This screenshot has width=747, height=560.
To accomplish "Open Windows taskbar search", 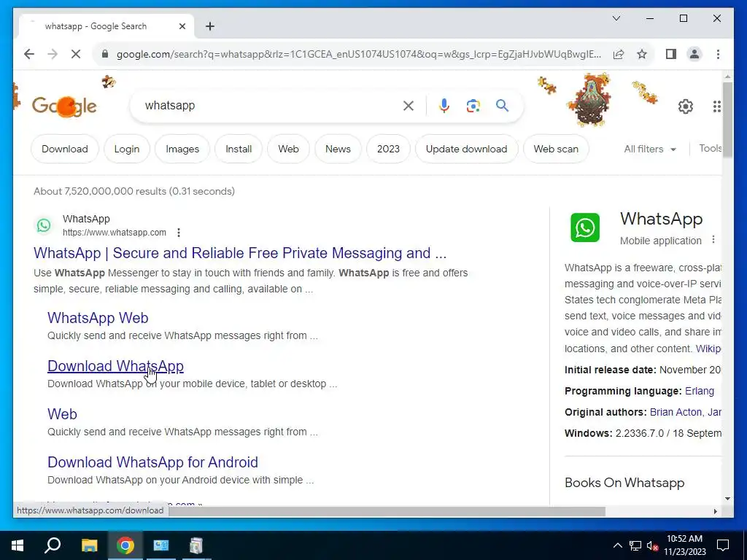I will point(53,545).
